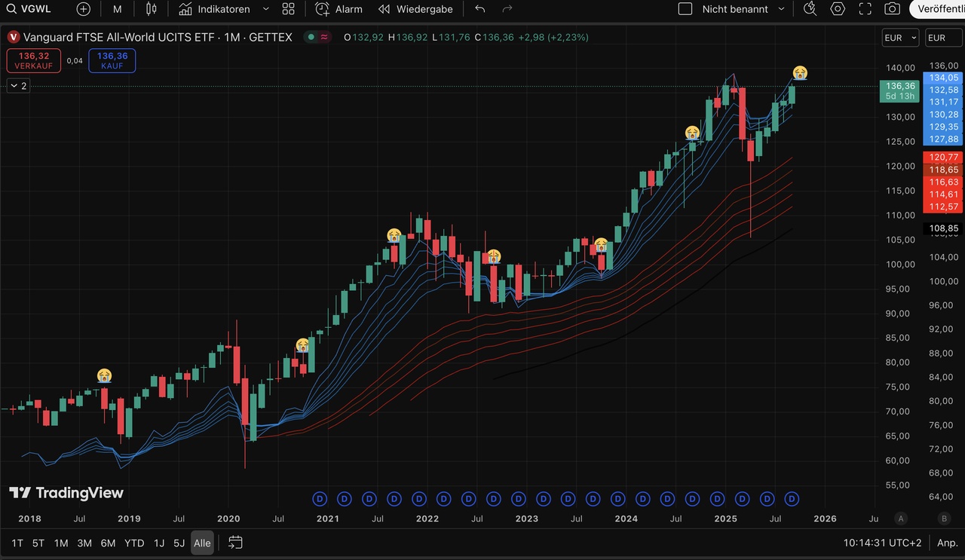This screenshot has width=965, height=560.
Task: Click the 0,04 spread value
Action: click(x=75, y=60)
